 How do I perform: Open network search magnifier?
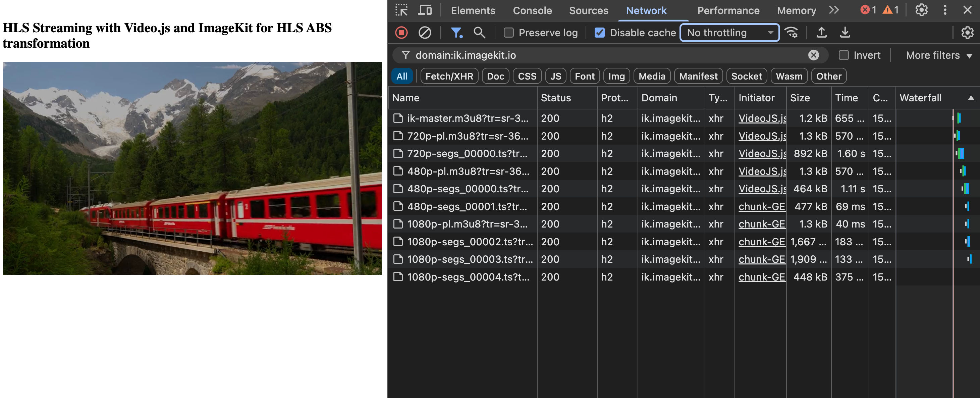click(x=479, y=33)
